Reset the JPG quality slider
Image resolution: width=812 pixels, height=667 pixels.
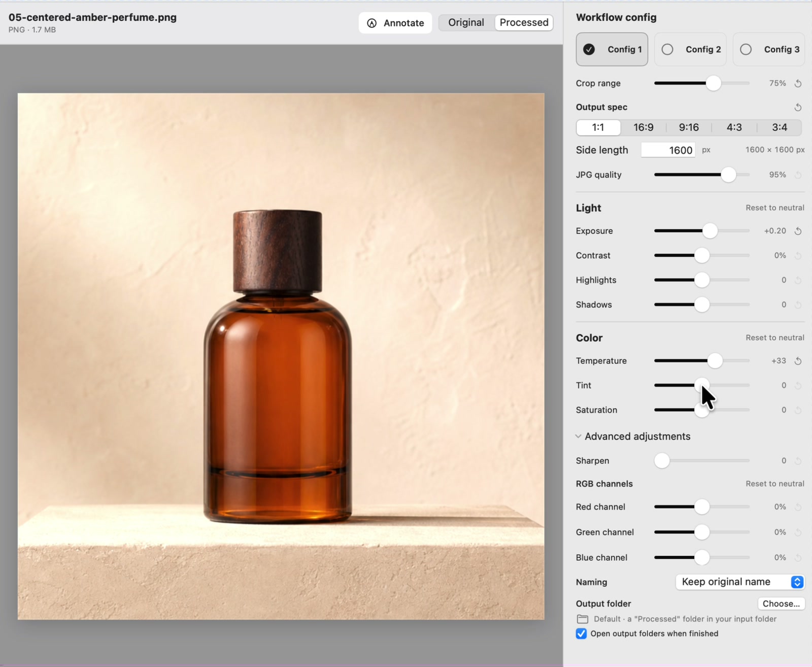[x=798, y=175]
